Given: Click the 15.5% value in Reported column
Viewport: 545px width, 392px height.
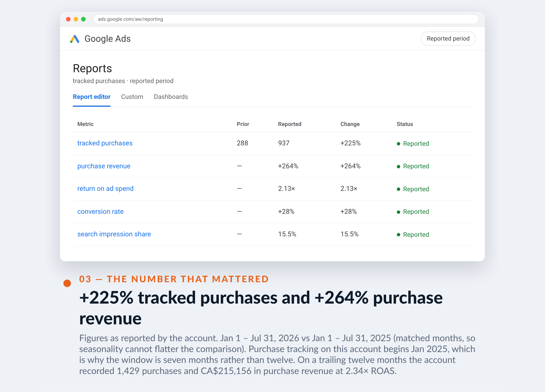Looking at the screenshot, I should [287, 234].
